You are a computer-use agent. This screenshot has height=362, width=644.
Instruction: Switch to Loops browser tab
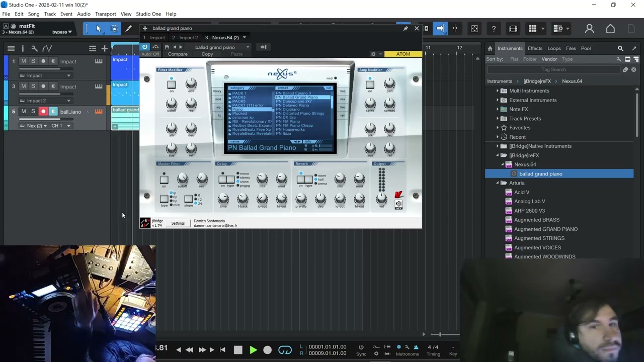pyautogui.click(x=554, y=48)
